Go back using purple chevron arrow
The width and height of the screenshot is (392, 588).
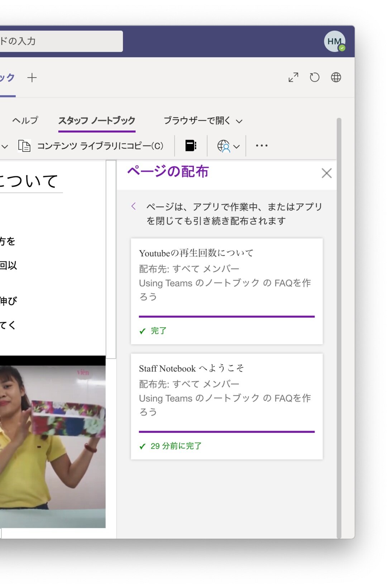click(134, 206)
